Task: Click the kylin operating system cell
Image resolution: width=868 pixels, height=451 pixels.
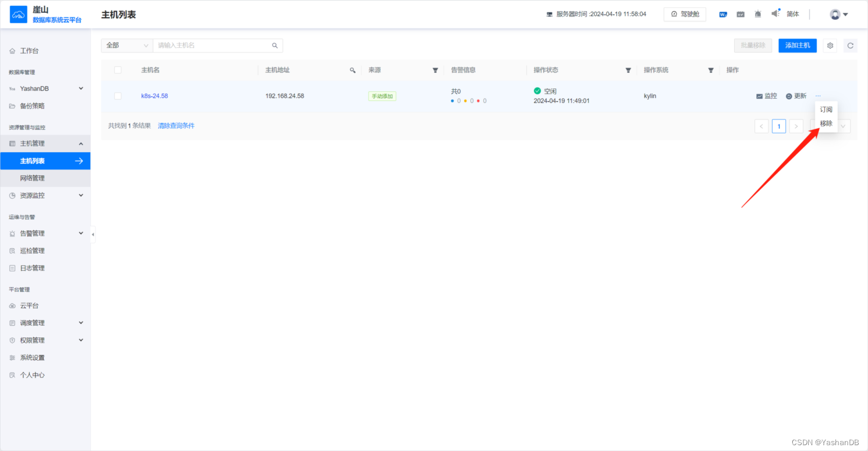Action: [x=650, y=96]
